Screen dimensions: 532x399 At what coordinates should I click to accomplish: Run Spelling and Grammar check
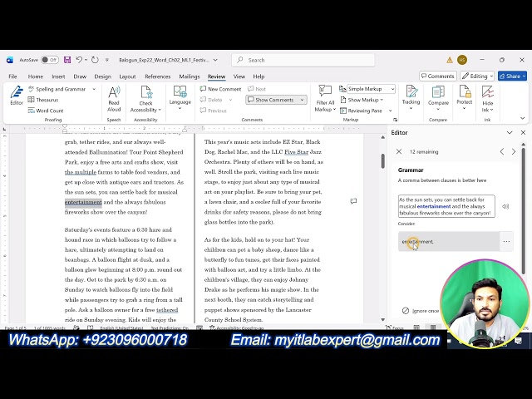click(57, 89)
